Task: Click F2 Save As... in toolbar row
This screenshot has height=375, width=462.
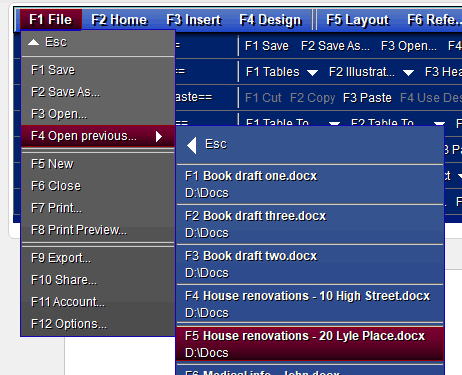Action: 335,46
